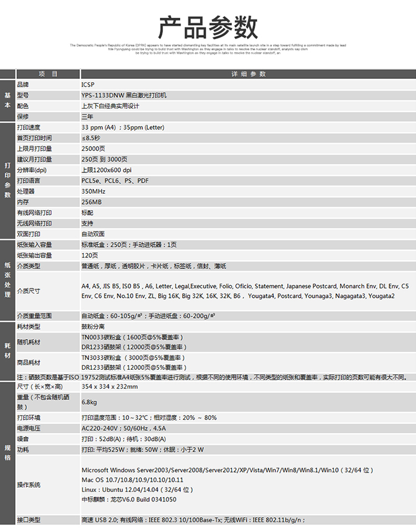Click the 品牌 row label
Screen dimensions: 416x532
(23, 84)
